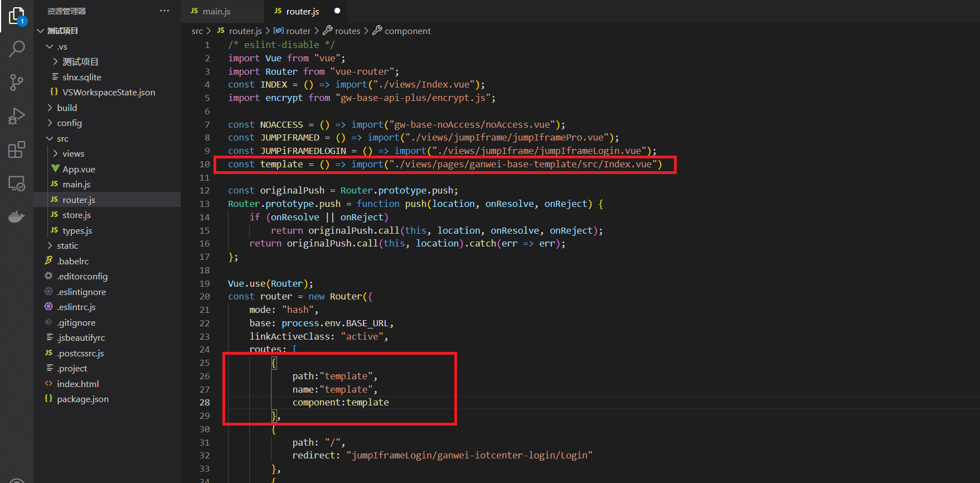Click the unsaved dot on router.js tab
Image resolution: width=980 pixels, height=483 pixels.
pyautogui.click(x=337, y=11)
